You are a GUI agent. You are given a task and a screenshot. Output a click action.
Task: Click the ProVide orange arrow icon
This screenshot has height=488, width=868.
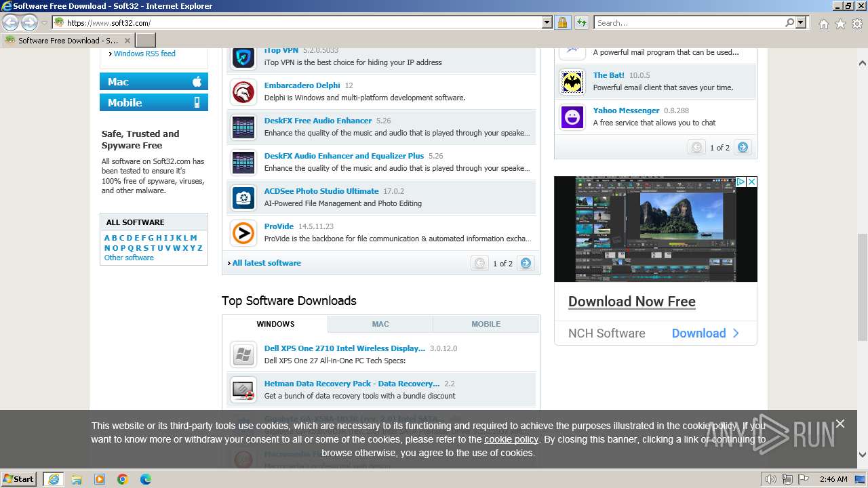[243, 232]
